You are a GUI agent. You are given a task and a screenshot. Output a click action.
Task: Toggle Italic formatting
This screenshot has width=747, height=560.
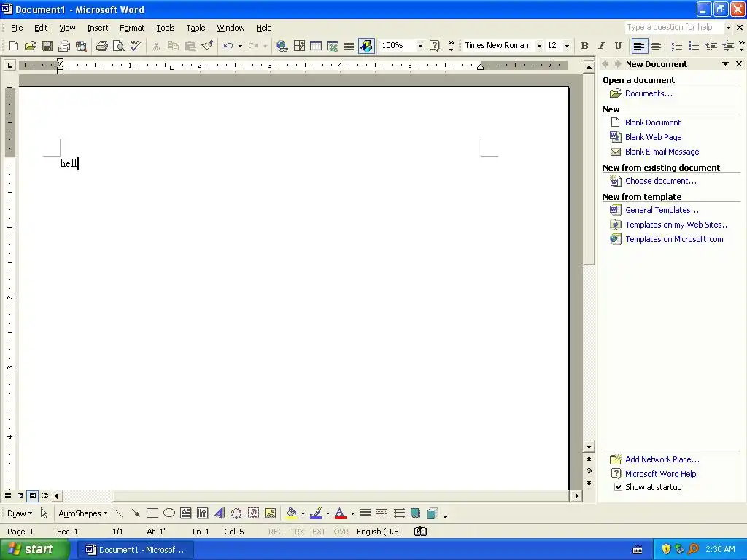coord(601,46)
